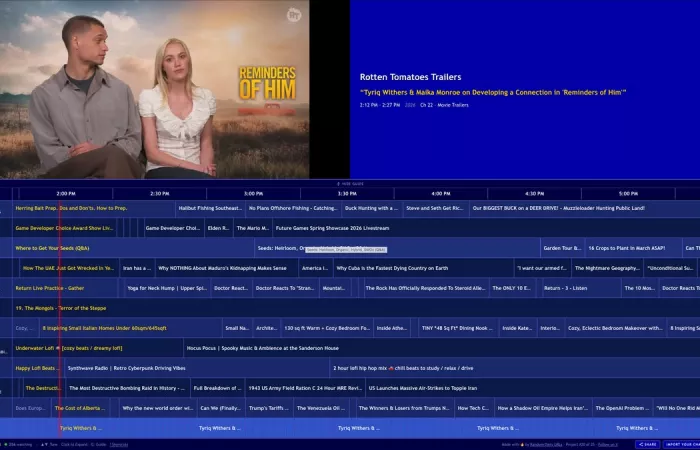Viewport: 700px width, 450px height.
Task: Click the 4:30 PM time header
Action: (534, 194)
